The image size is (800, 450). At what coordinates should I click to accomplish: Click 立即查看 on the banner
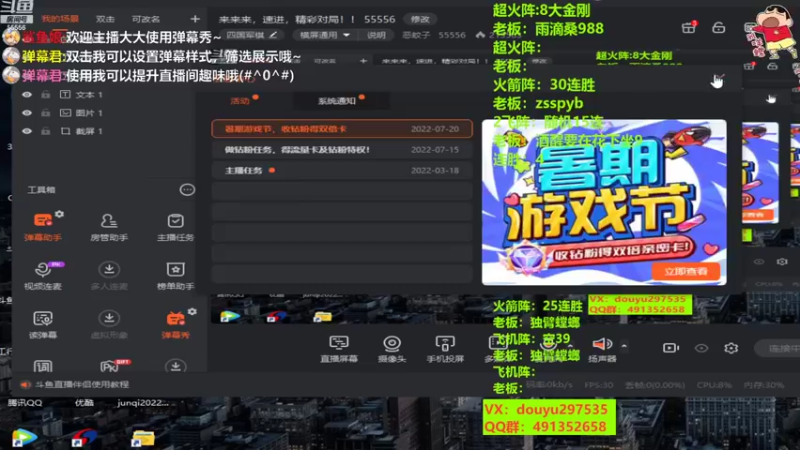click(685, 271)
